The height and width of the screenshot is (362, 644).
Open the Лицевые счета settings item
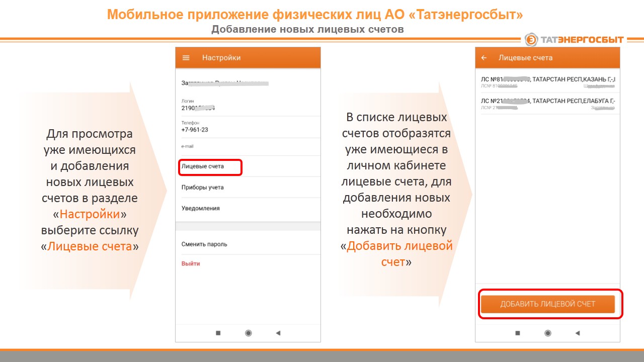(203, 166)
